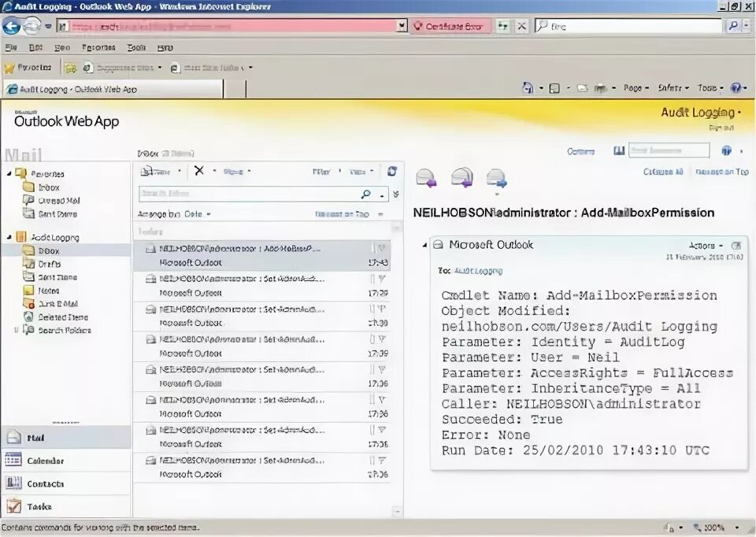Open the address book icon
Image resolution: width=756 pixels, height=537 pixels.
coord(619,151)
